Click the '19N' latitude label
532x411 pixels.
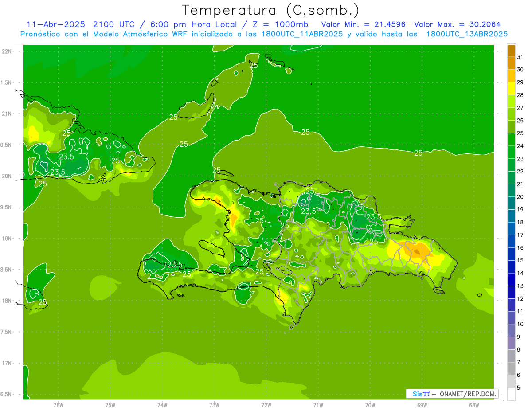point(7,239)
